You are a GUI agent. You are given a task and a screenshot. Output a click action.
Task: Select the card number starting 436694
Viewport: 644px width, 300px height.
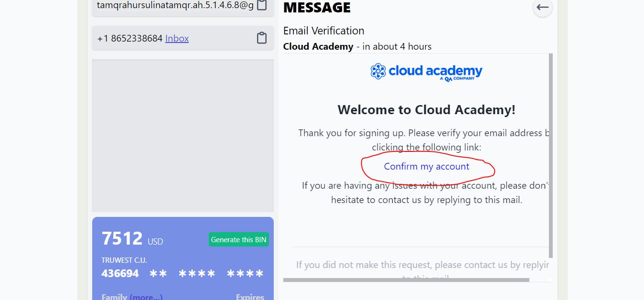coord(182,274)
